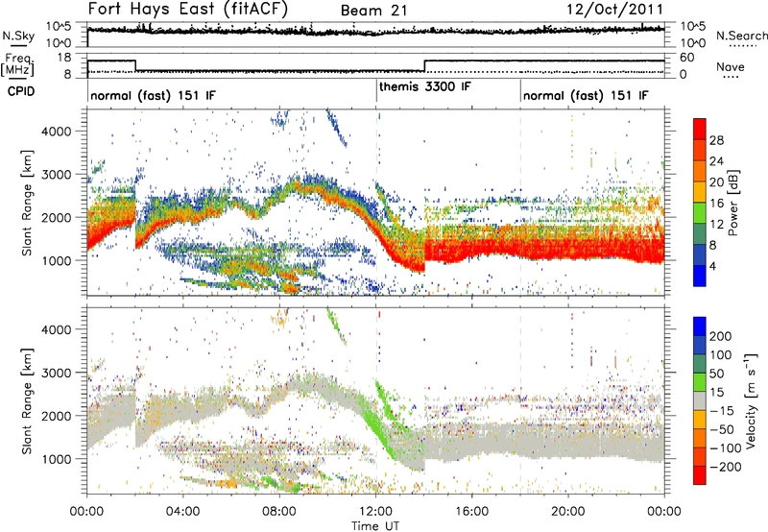Click the 'normal (fast) 151 IF' label starting at 18:00
Image resolution: width=768 pixels, height=532 pixels.
click(586, 95)
